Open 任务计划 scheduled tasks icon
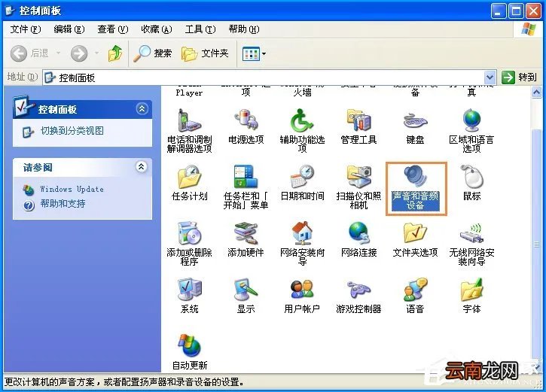546x392 pixels. click(x=190, y=183)
